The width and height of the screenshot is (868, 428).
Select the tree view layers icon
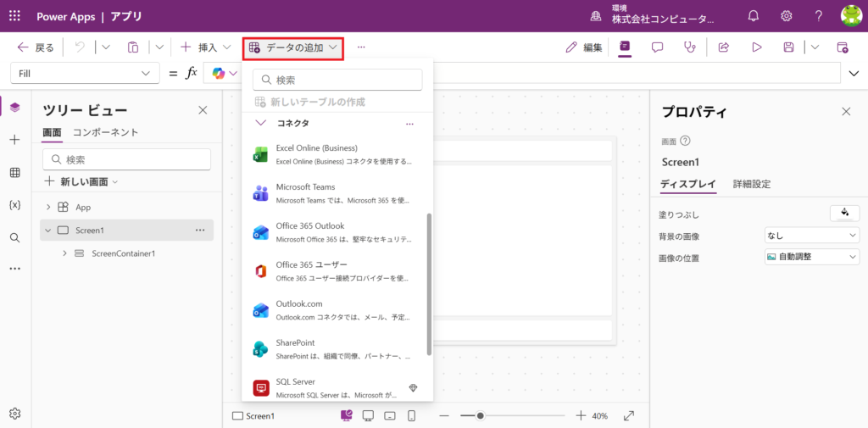pos(15,108)
